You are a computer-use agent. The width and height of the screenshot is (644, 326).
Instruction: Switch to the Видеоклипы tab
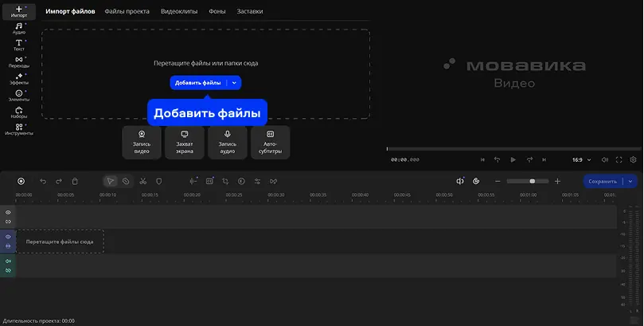[x=179, y=11]
